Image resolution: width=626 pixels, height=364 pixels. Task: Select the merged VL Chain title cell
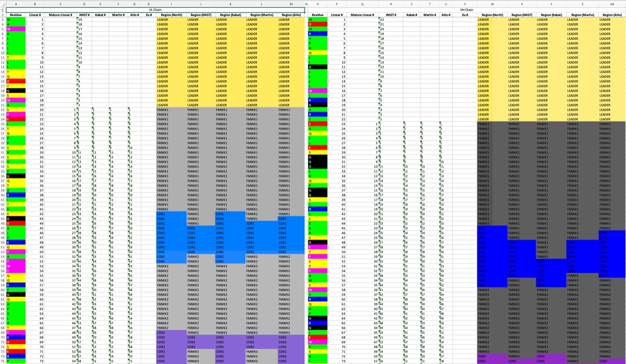(155, 10)
